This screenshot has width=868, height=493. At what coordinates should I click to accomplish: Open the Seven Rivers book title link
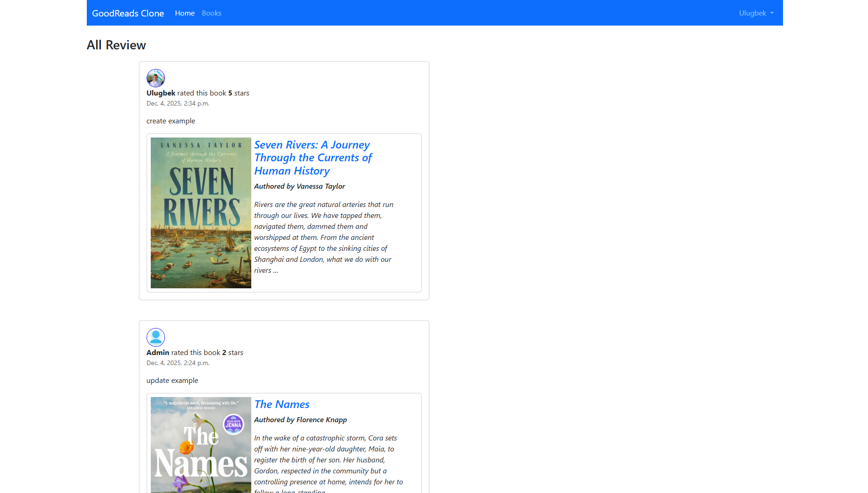pos(313,158)
